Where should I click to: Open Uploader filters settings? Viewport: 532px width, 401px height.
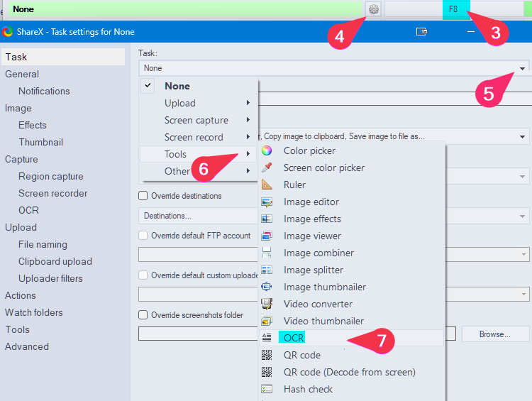point(50,278)
